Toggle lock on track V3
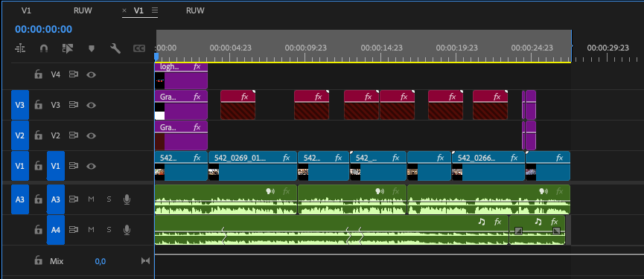 click(x=38, y=105)
